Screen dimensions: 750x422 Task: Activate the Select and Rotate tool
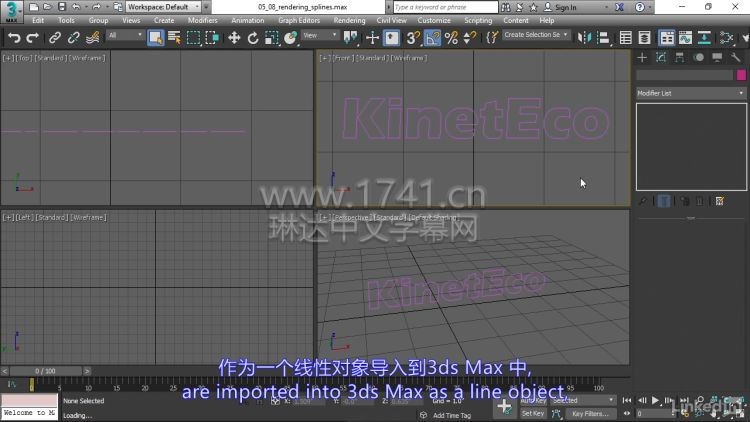coord(253,37)
